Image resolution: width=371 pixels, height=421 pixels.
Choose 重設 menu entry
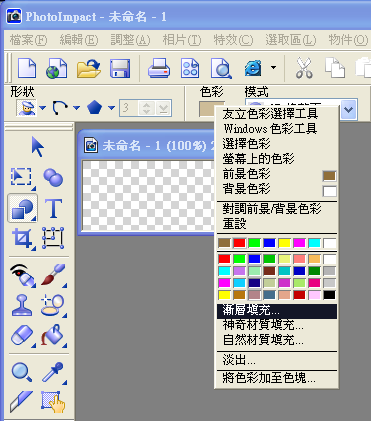click(x=277, y=224)
